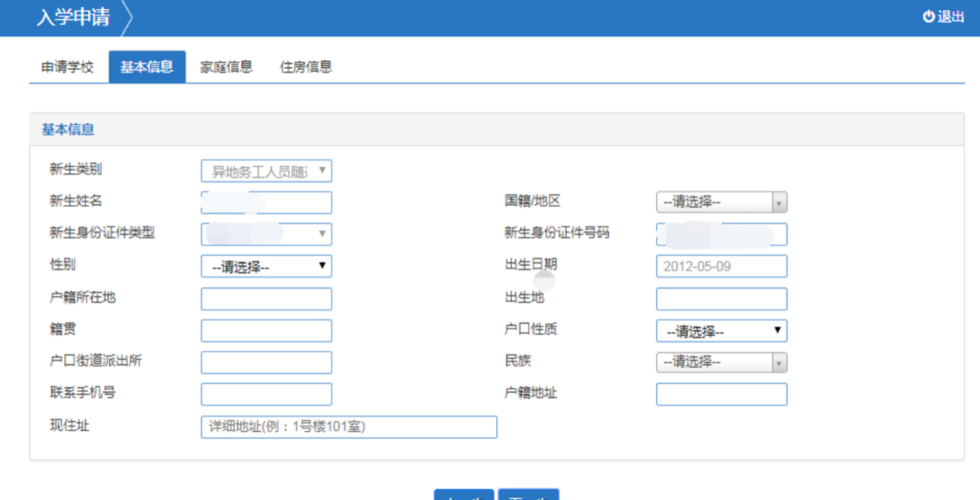
Task: Click the power icon beside 退出
Action: (928, 16)
